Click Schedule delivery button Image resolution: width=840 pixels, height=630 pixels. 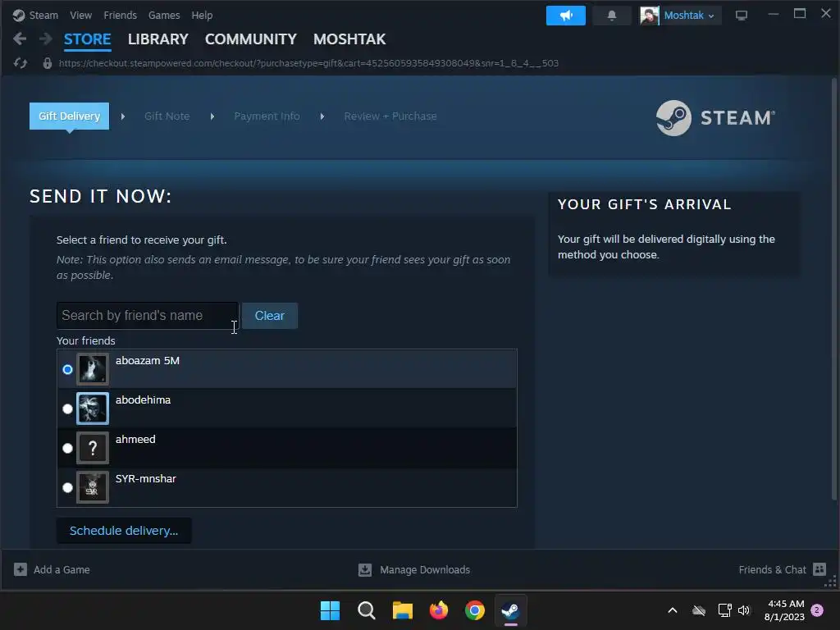coord(124,531)
